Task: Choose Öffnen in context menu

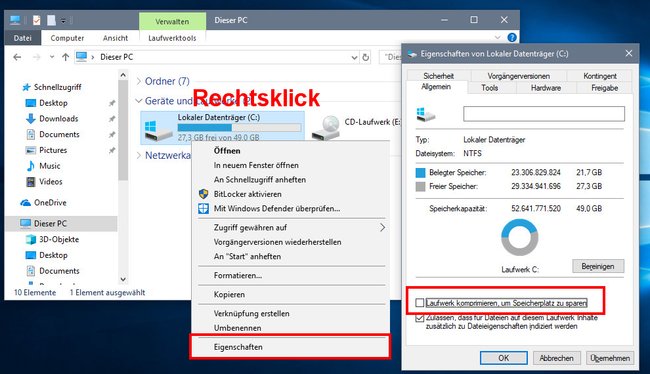Action: (227, 151)
